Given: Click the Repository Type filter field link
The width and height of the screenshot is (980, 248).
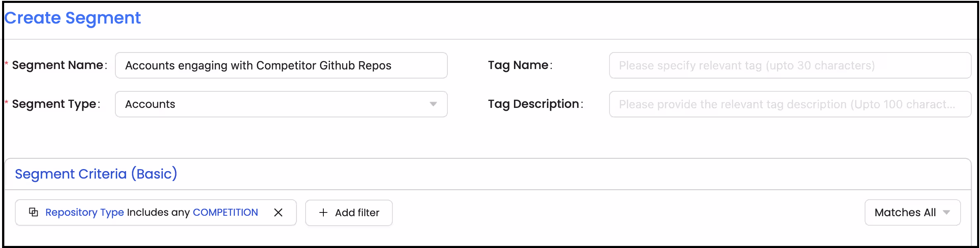Looking at the screenshot, I should point(84,212).
